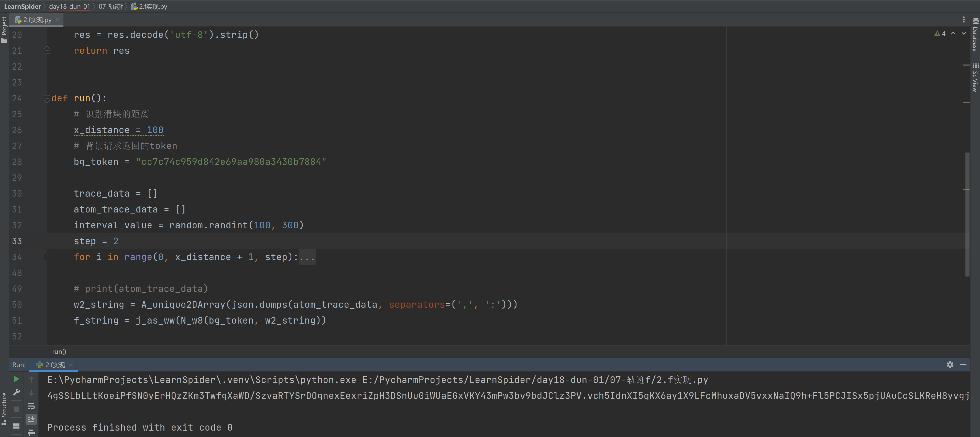Click line number 24 in the gutter
This screenshot has width=980, height=437.
[x=17, y=98]
